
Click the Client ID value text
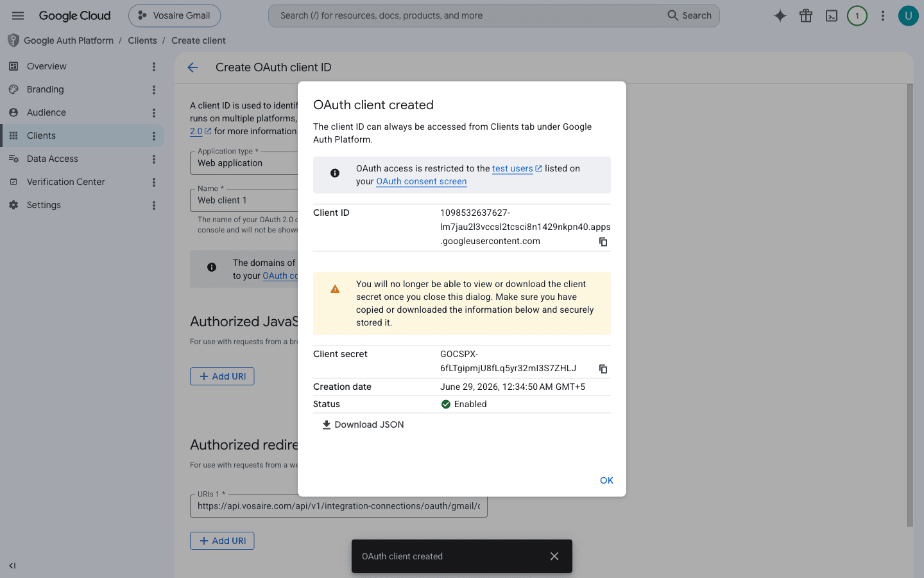[525, 227]
